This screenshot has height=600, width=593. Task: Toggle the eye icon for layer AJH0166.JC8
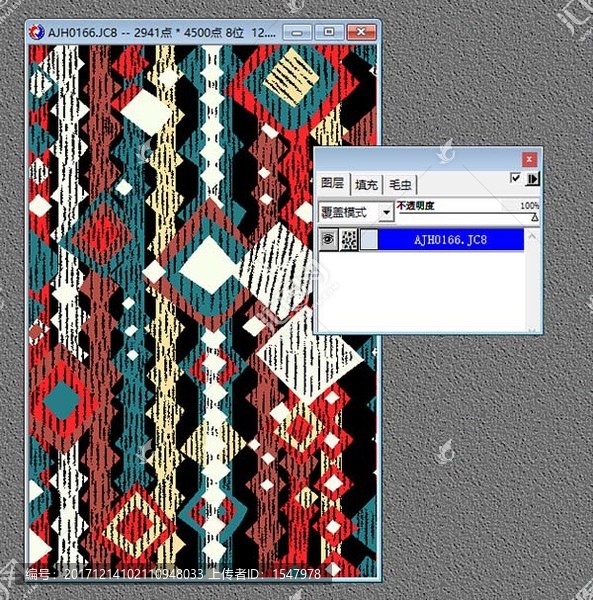tap(328, 240)
